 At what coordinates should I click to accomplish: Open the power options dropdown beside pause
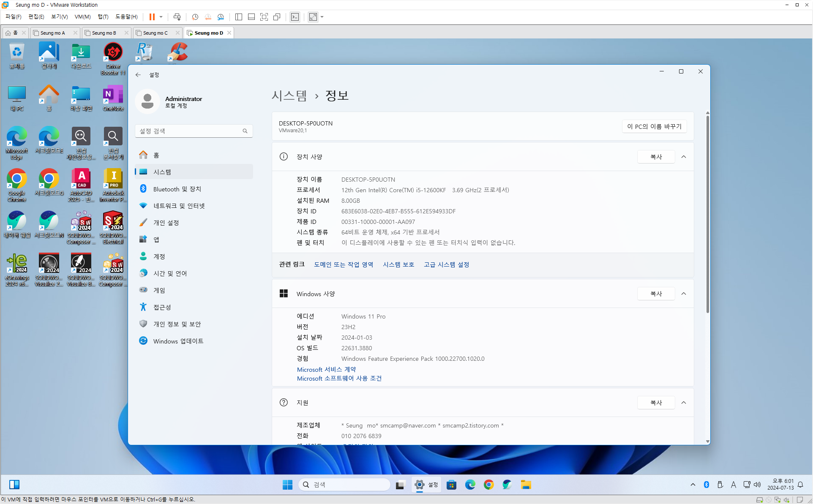pos(161,17)
